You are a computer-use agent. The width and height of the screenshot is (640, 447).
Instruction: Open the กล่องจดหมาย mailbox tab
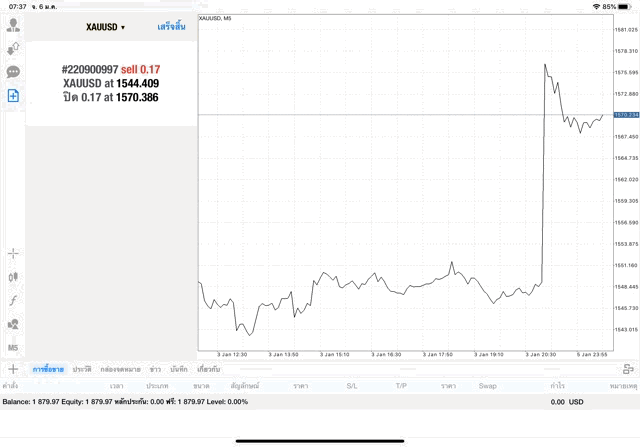(121, 369)
